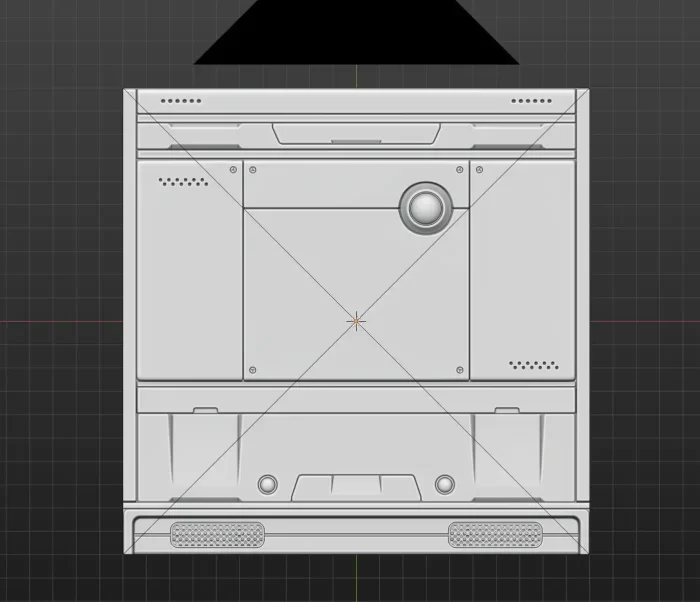Select the bottom-left mesh grille
This screenshot has width=700, height=602.
coord(217,535)
